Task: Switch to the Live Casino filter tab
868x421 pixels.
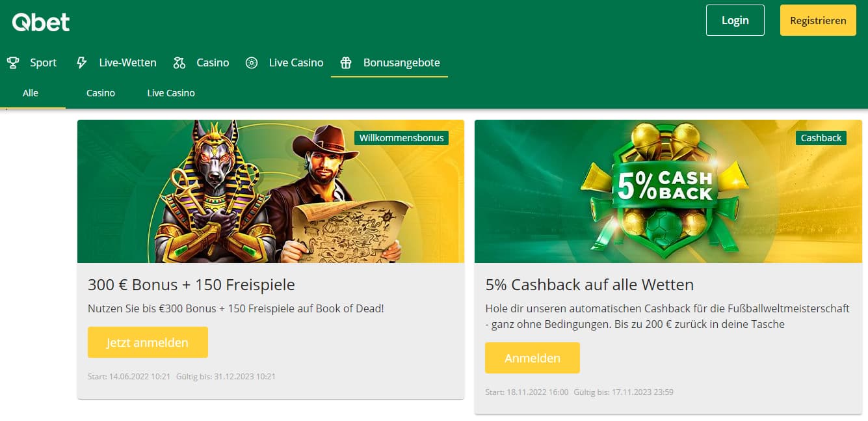Action: 171,93
